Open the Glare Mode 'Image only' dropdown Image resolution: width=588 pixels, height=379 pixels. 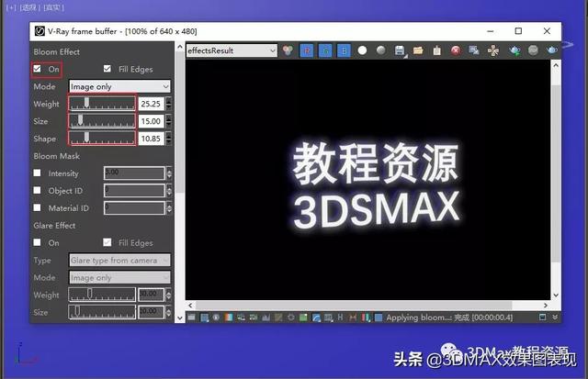coord(119,277)
